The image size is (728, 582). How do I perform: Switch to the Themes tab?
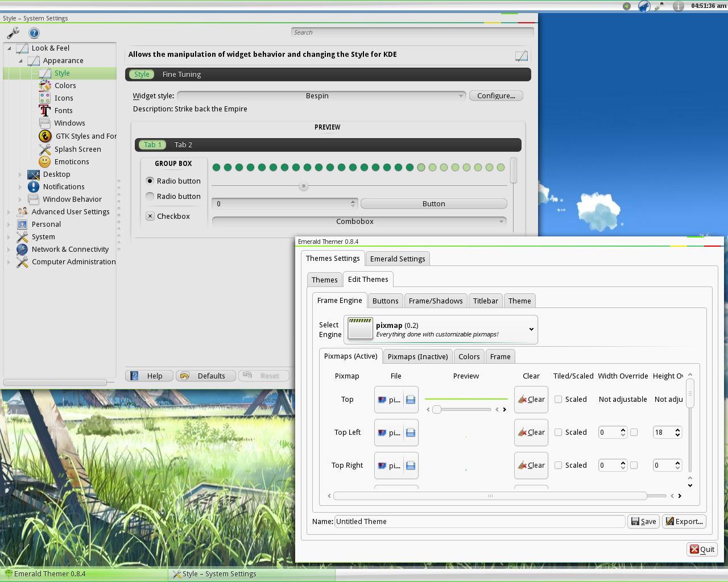(324, 280)
